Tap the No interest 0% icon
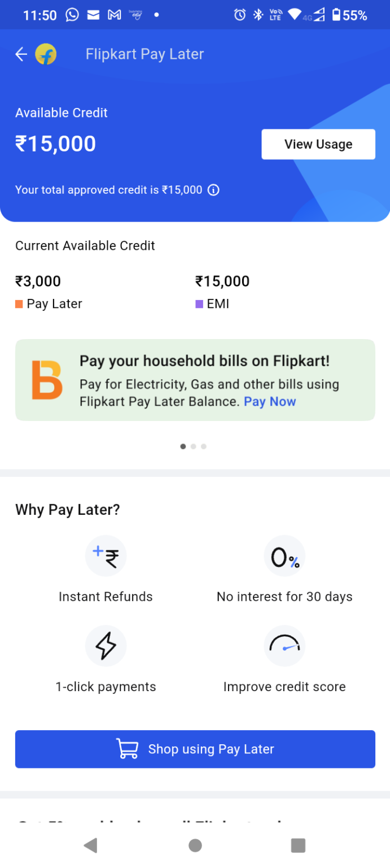 (x=284, y=555)
